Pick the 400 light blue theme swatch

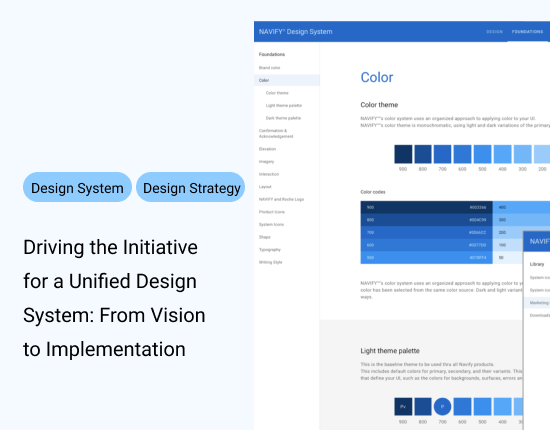point(502,154)
